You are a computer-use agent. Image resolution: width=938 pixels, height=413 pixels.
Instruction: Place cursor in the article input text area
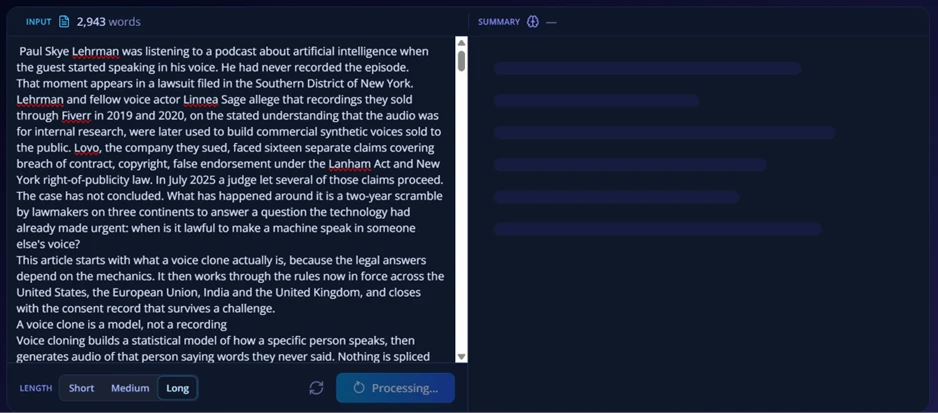[x=230, y=199]
